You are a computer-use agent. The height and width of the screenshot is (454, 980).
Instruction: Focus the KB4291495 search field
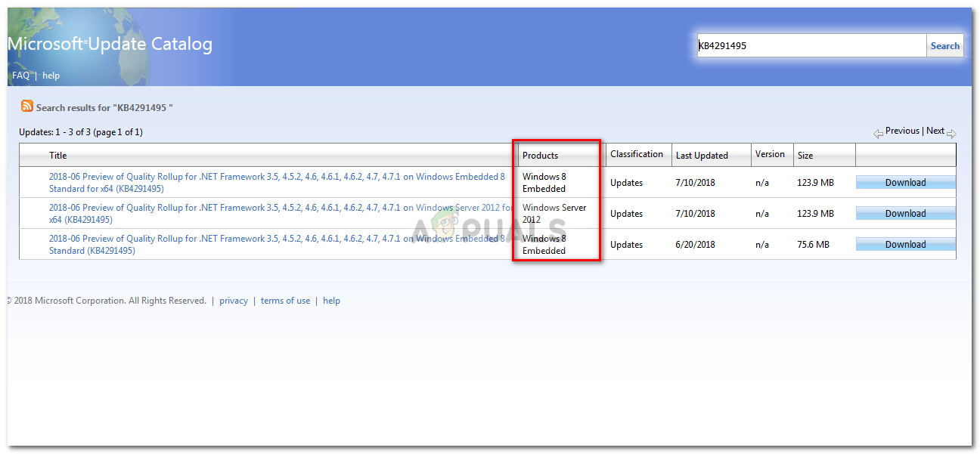pos(811,46)
